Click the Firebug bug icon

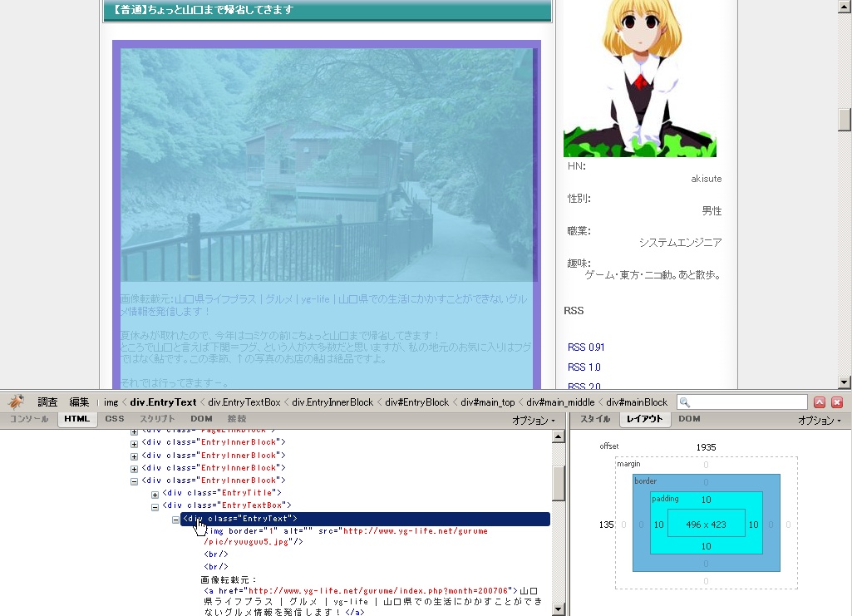click(16, 402)
